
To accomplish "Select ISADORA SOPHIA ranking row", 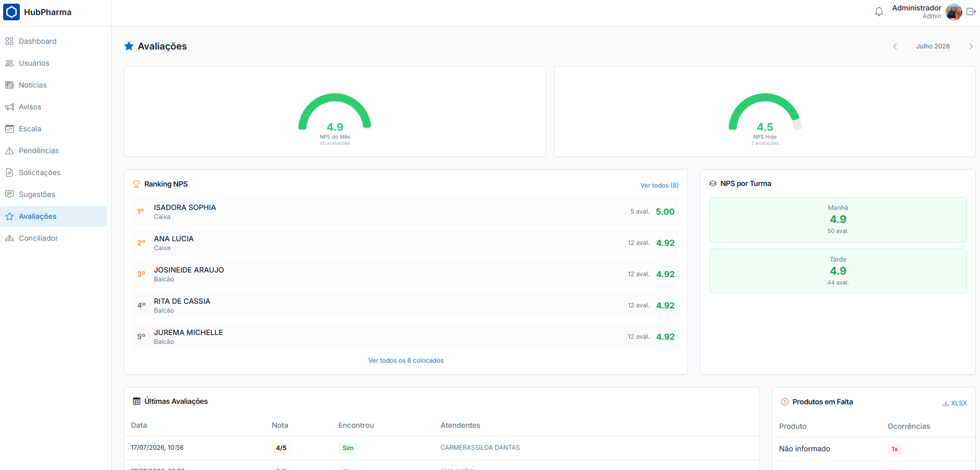I will point(406,212).
